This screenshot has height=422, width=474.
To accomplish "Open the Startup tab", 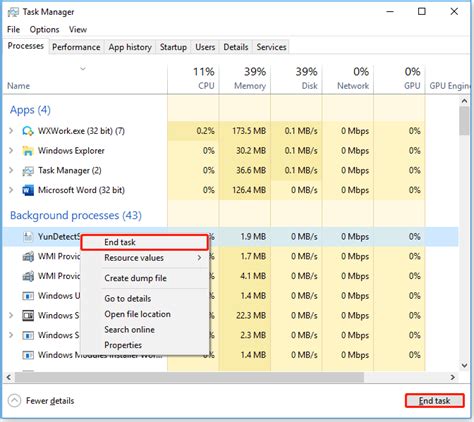I will coord(173,47).
